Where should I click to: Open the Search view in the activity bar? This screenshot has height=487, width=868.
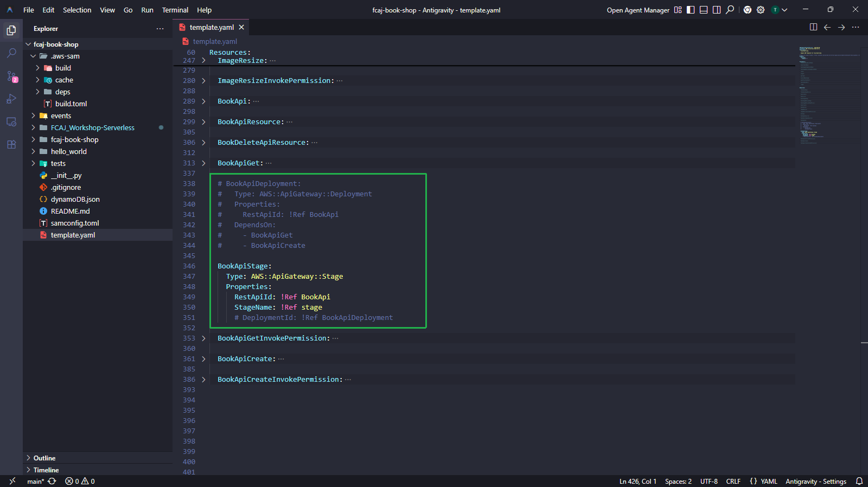[11, 53]
